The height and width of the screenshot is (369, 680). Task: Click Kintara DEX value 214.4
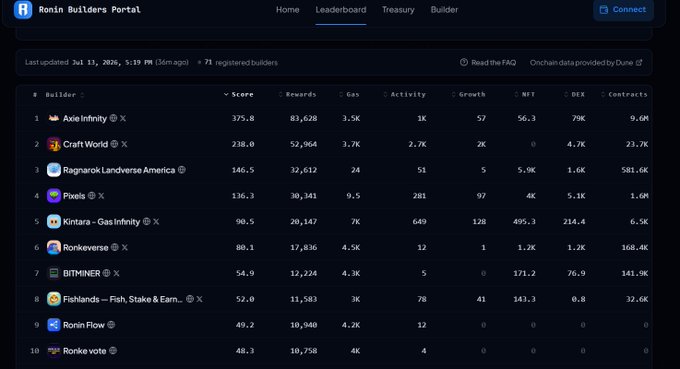click(x=574, y=222)
